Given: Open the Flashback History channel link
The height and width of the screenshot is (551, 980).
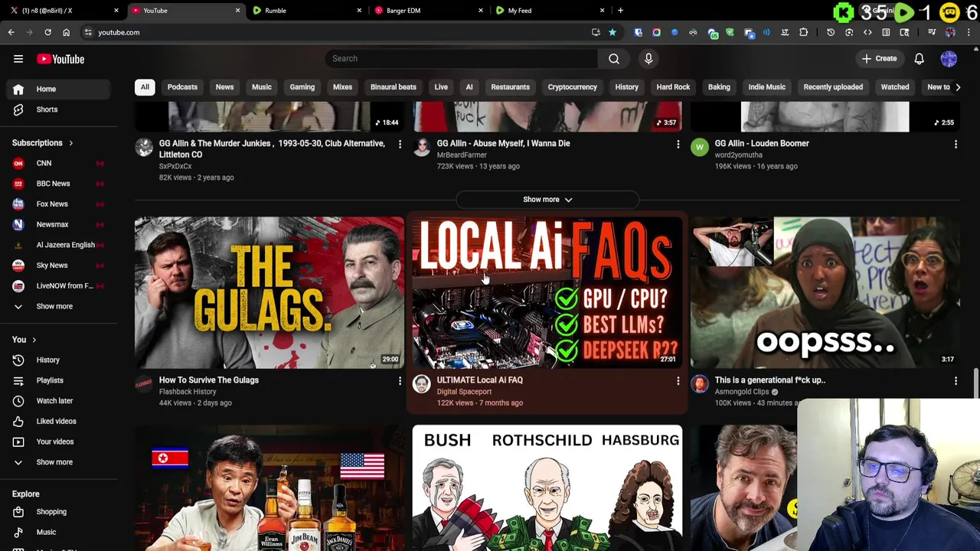Looking at the screenshot, I should [x=188, y=392].
